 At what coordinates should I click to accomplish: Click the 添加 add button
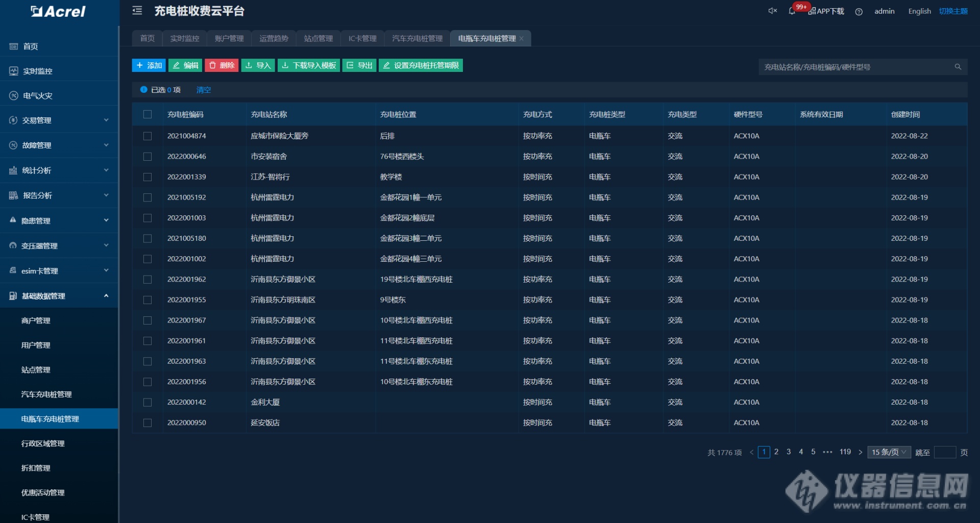pyautogui.click(x=149, y=65)
